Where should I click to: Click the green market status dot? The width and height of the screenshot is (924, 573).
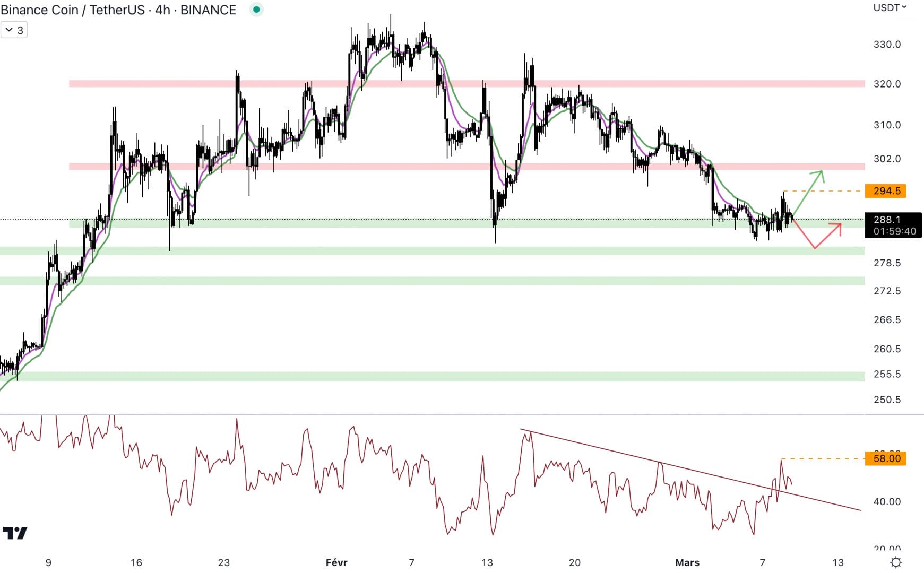point(256,9)
